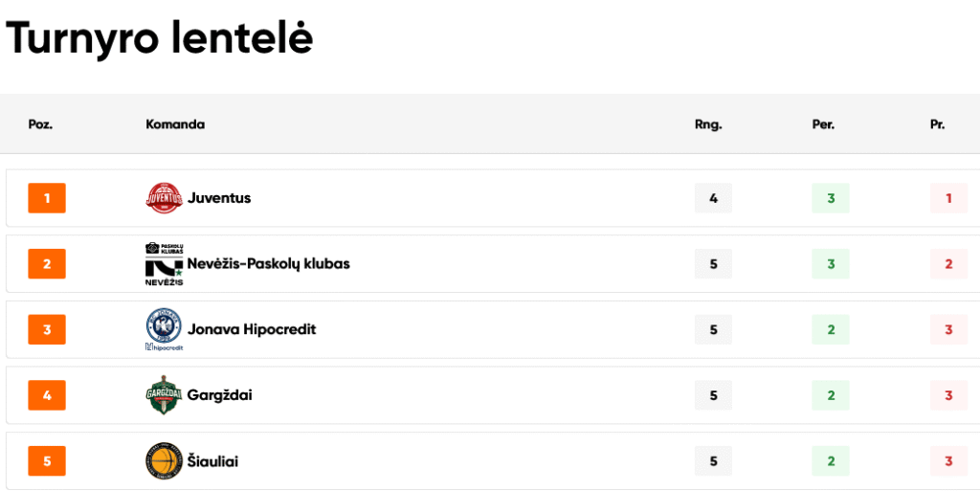This screenshot has height=491, width=980.
Task: Select the Šiauliai team name
Action: point(212,461)
